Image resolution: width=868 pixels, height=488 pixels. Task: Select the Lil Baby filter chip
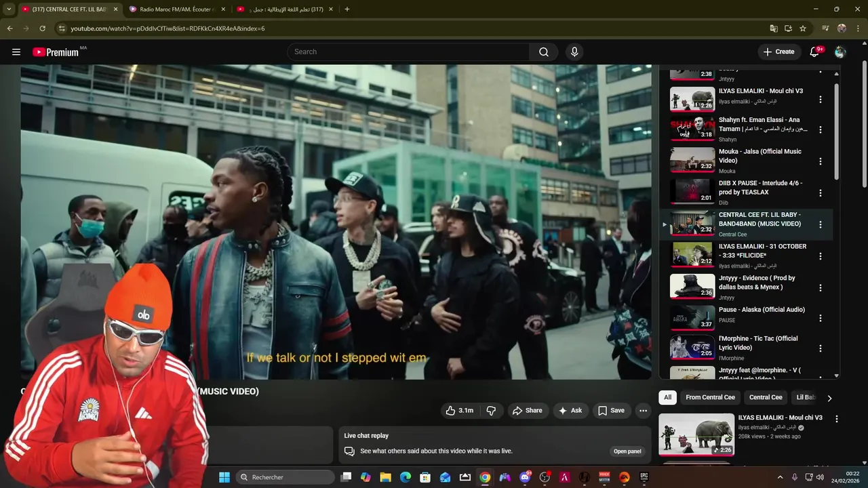pos(806,397)
